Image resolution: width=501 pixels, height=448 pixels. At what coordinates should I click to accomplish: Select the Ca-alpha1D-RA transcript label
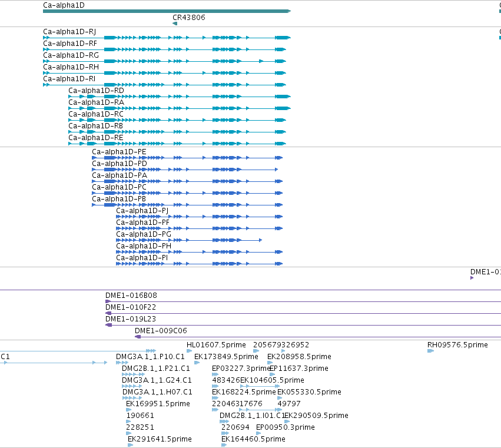pyautogui.click(x=96, y=102)
